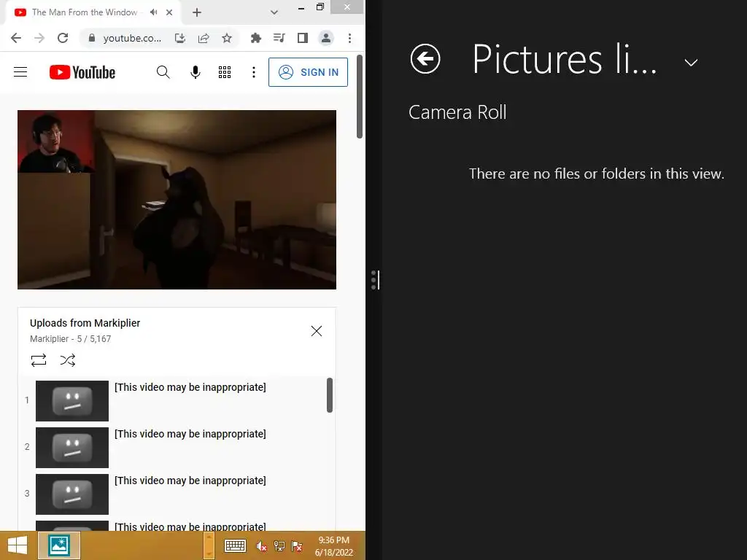Open playlist video number 2 thumbnail
This screenshot has width=747, height=560.
point(72,448)
